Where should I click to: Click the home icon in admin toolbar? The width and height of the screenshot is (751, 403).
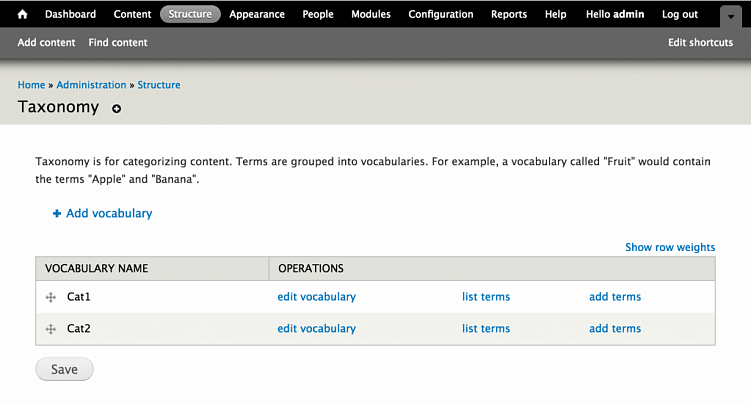click(23, 15)
